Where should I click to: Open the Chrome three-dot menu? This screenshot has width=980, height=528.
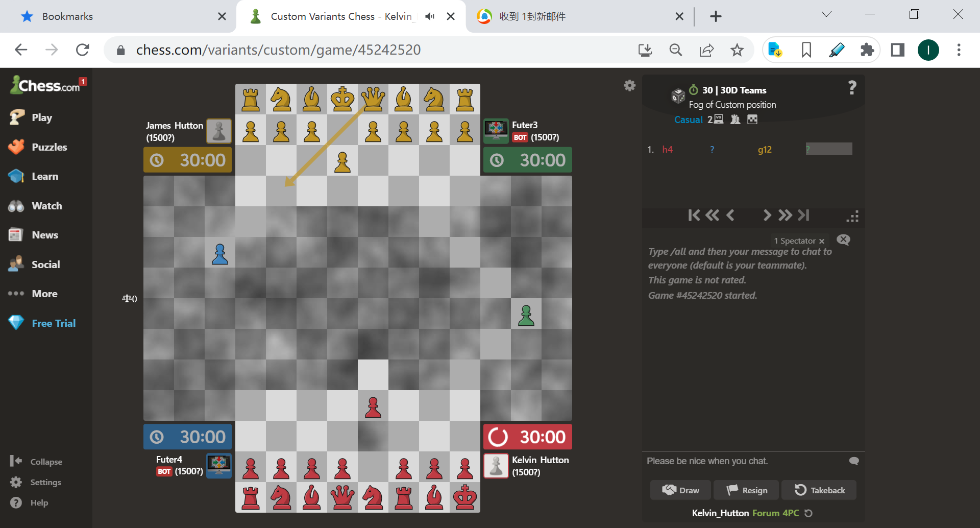[959, 50]
